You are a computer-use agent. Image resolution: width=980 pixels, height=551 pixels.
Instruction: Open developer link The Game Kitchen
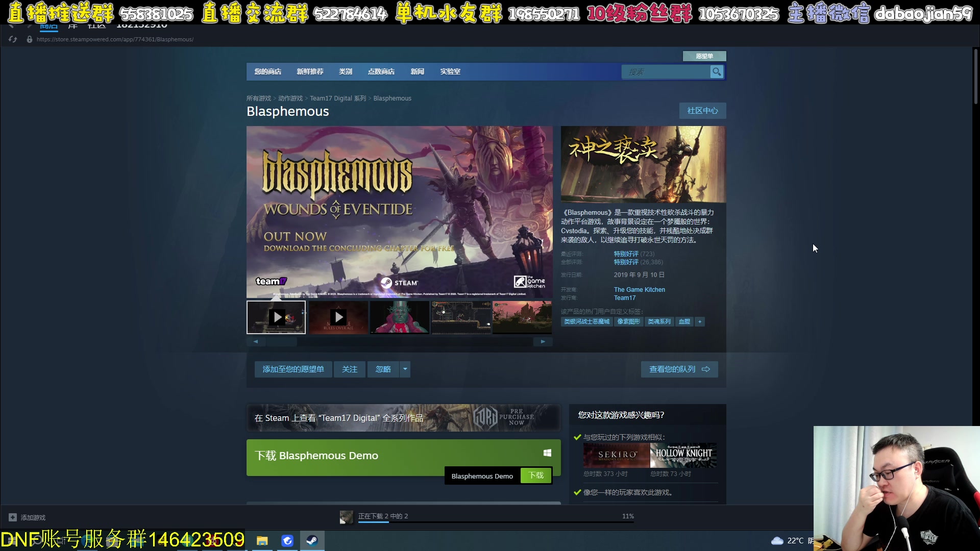point(640,290)
